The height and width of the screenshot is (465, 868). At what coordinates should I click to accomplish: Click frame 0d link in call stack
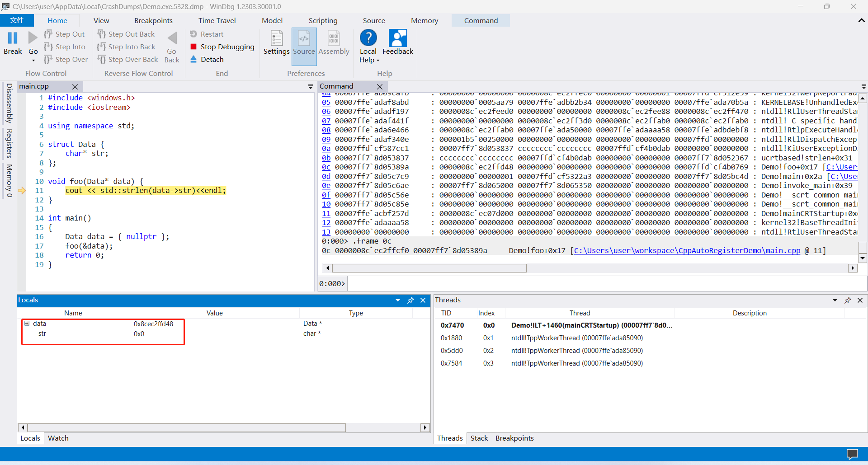[x=326, y=176]
